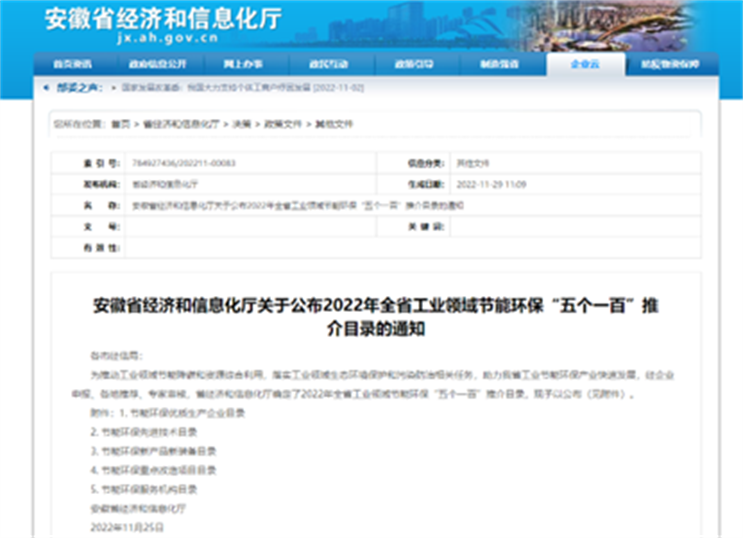Download attachment 3 节能环保新产品新装备目录
743x538 pixels.
[x=148, y=450]
